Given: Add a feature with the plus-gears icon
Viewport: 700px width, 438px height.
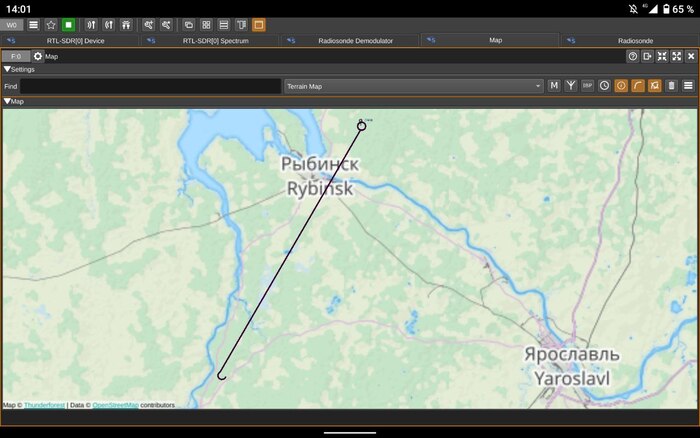Looking at the screenshot, I should click(149, 25).
